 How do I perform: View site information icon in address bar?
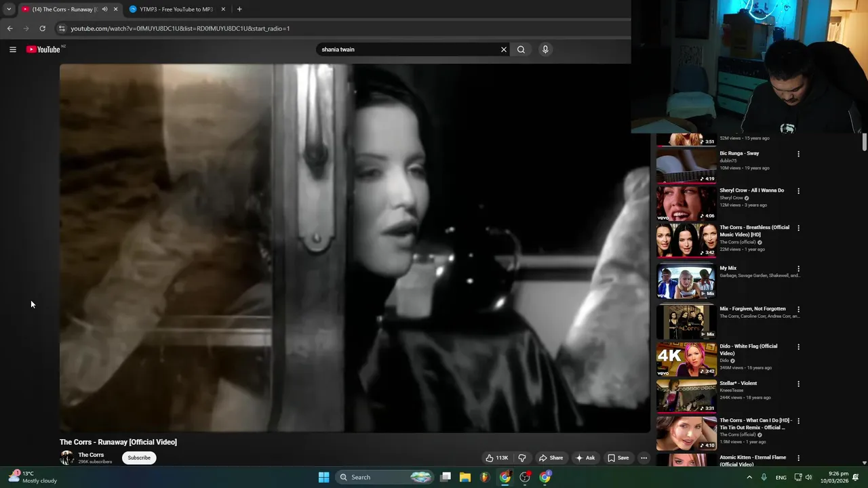click(62, 28)
